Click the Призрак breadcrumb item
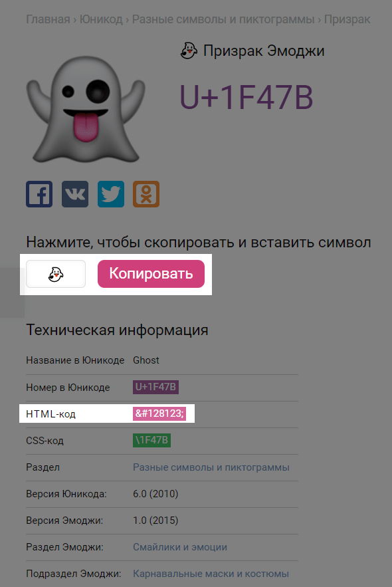392x587 pixels. pyautogui.click(x=347, y=19)
